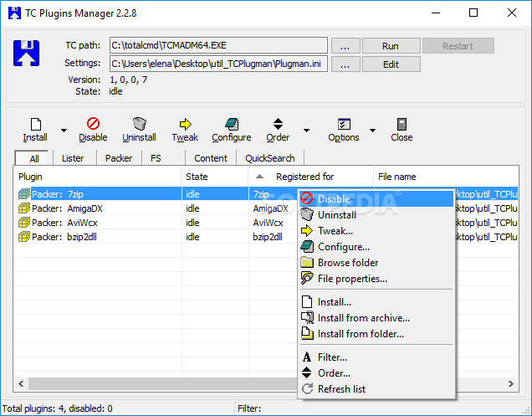Click the Plugin column header
532x416 pixels.
coord(98,177)
